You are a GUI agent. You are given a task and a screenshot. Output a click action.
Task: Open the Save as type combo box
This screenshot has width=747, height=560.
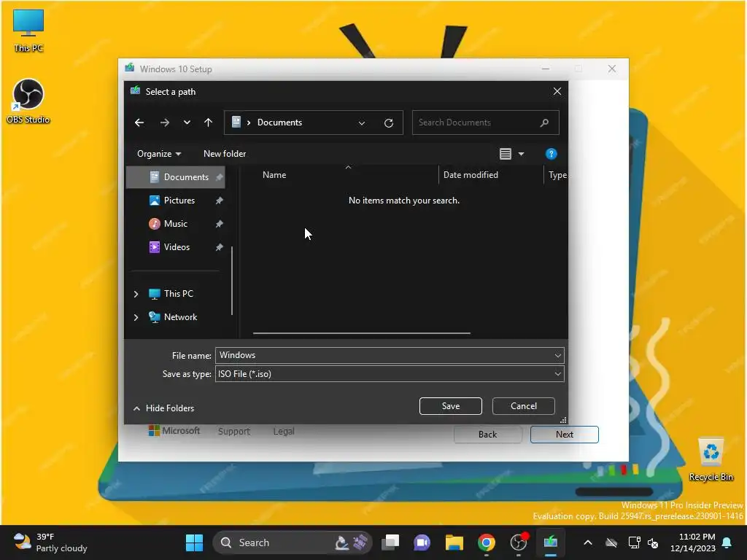pos(390,374)
